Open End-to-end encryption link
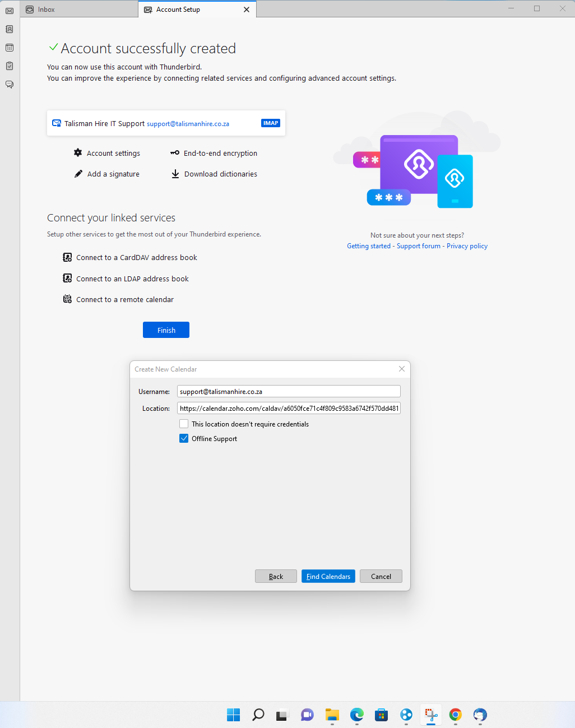The width and height of the screenshot is (575, 728). 220,153
